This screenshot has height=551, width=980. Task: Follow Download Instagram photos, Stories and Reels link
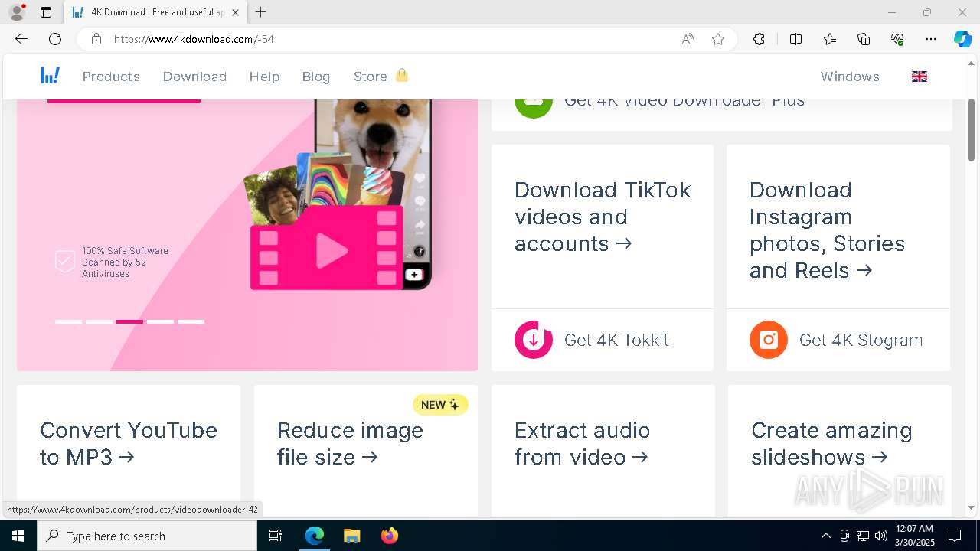point(828,230)
